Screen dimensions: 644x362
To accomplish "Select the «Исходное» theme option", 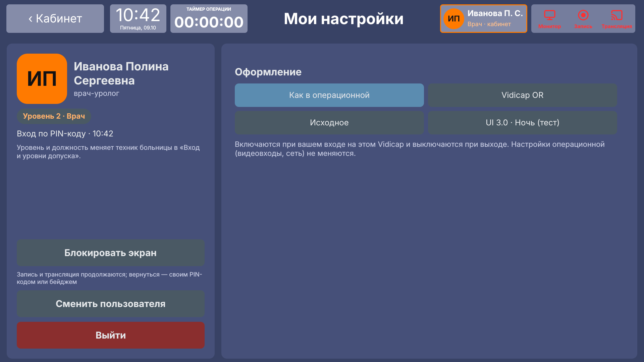I will [x=329, y=123].
